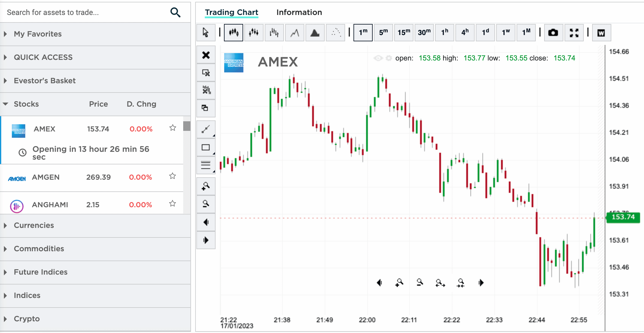Click sidebar scroll left arrow
The height and width of the screenshot is (333, 644).
[x=206, y=222]
